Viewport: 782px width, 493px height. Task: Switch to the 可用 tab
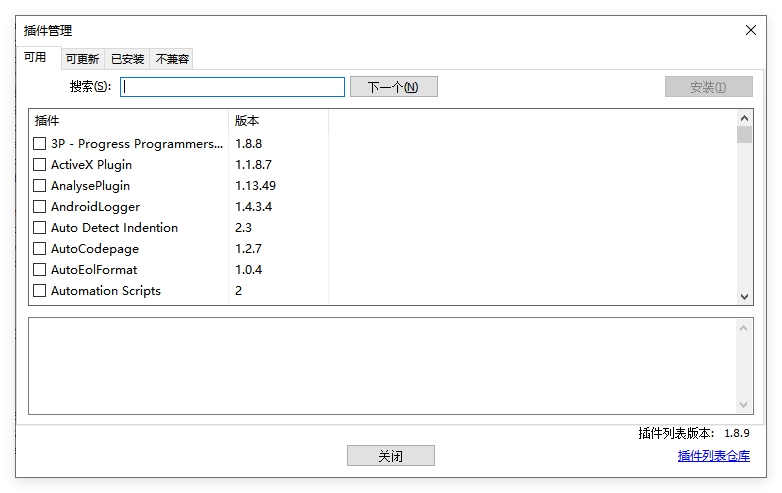[x=38, y=58]
